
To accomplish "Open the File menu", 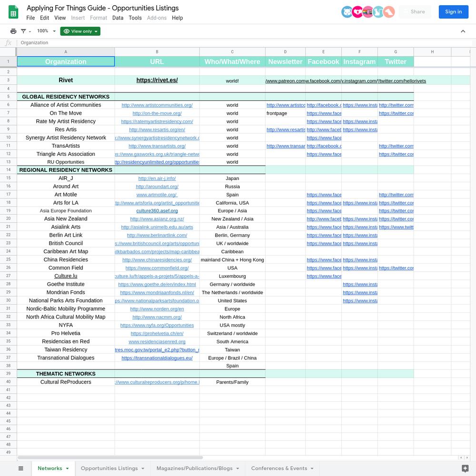I will (30, 18).
